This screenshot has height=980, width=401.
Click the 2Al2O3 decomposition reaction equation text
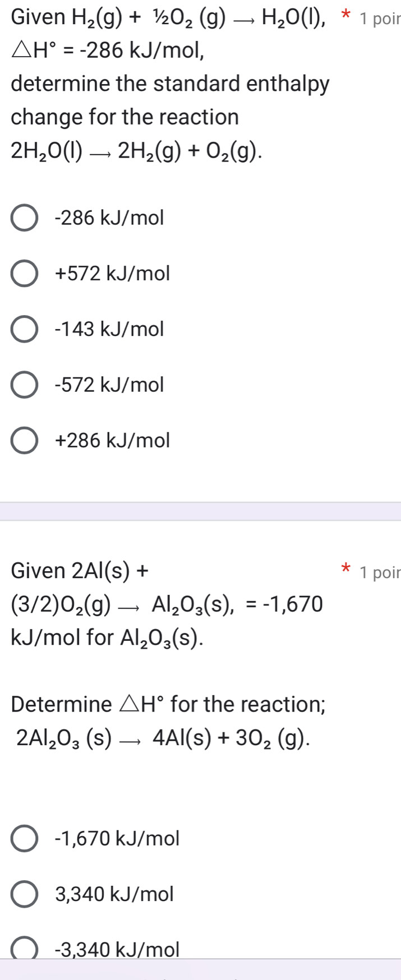tap(163, 740)
